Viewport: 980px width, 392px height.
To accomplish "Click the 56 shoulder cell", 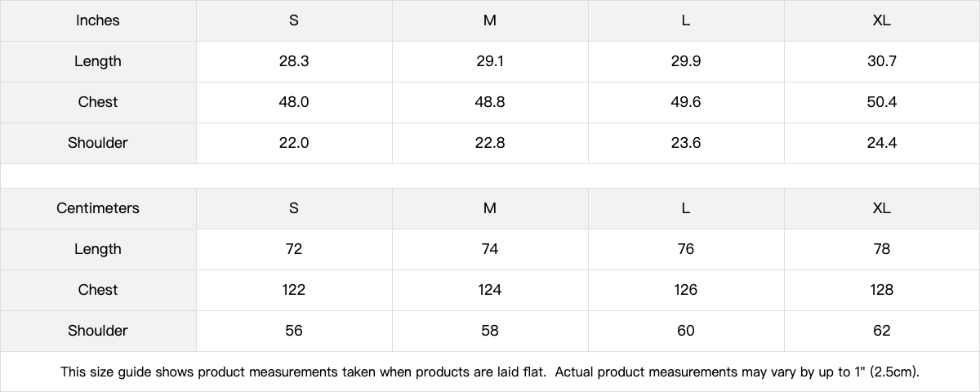I will click(294, 331).
